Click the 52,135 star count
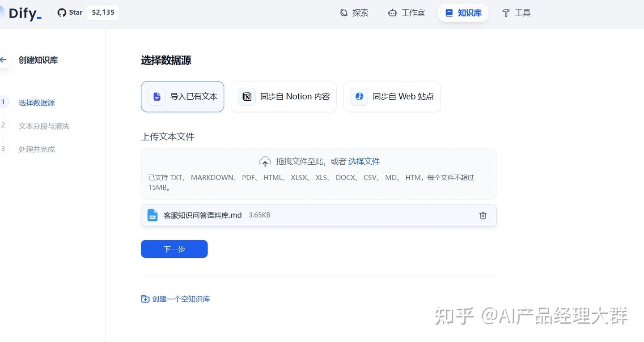Image resolution: width=644 pixels, height=342 pixels. click(x=103, y=13)
